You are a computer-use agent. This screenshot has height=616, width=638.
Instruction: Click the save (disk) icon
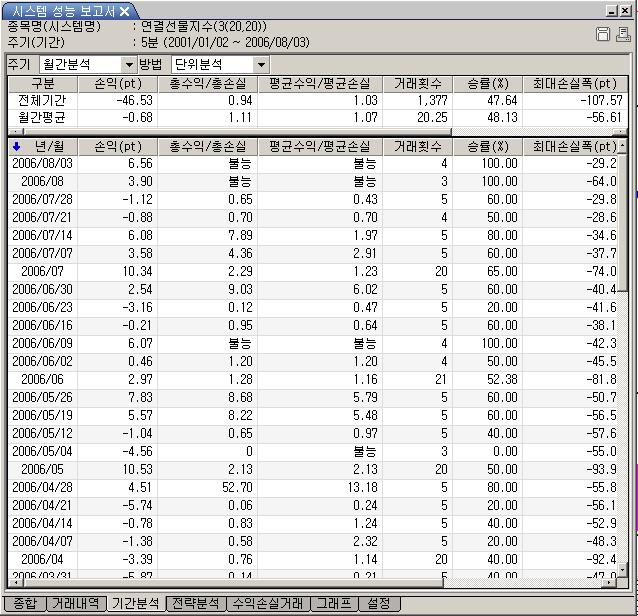603,35
